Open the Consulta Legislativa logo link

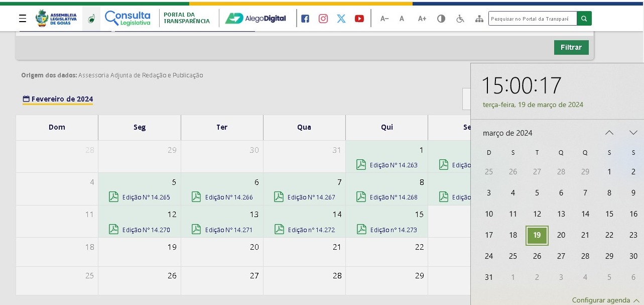click(x=127, y=18)
